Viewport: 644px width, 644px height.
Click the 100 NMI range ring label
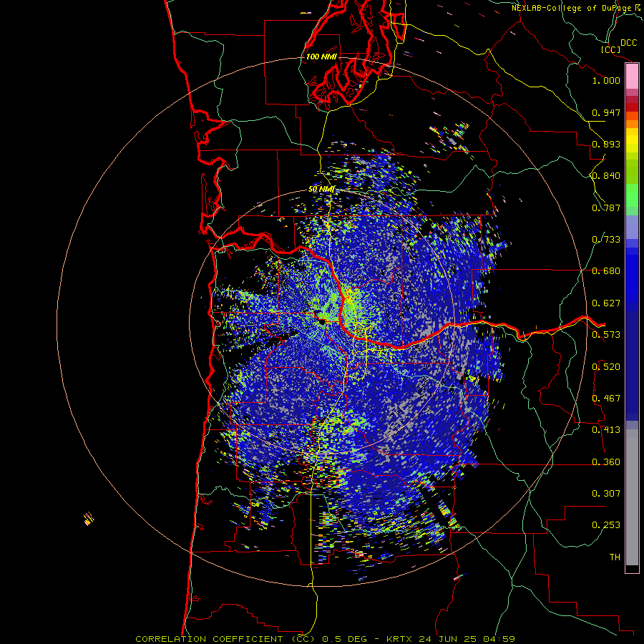(321, 57)
